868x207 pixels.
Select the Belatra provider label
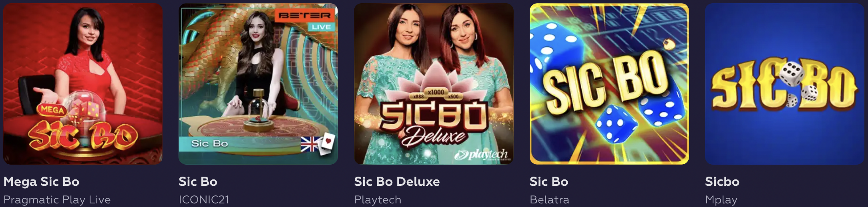coord(549,199)
